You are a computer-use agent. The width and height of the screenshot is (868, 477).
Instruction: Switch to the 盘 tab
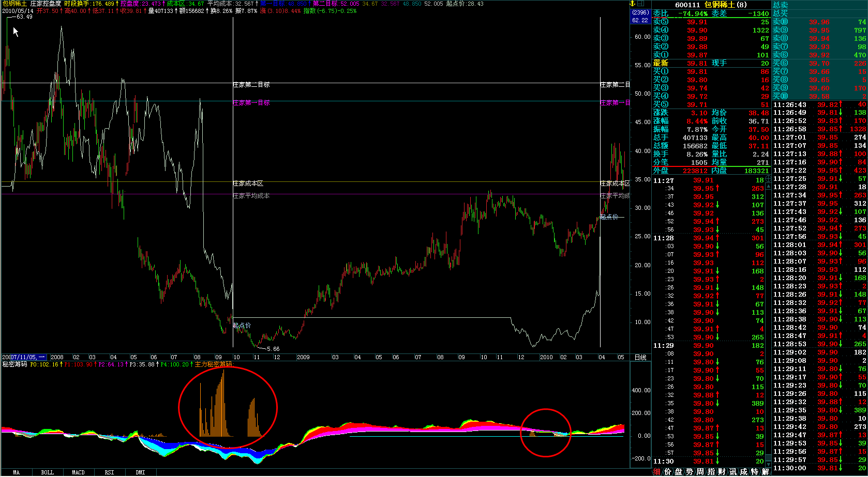click(678, 472)
